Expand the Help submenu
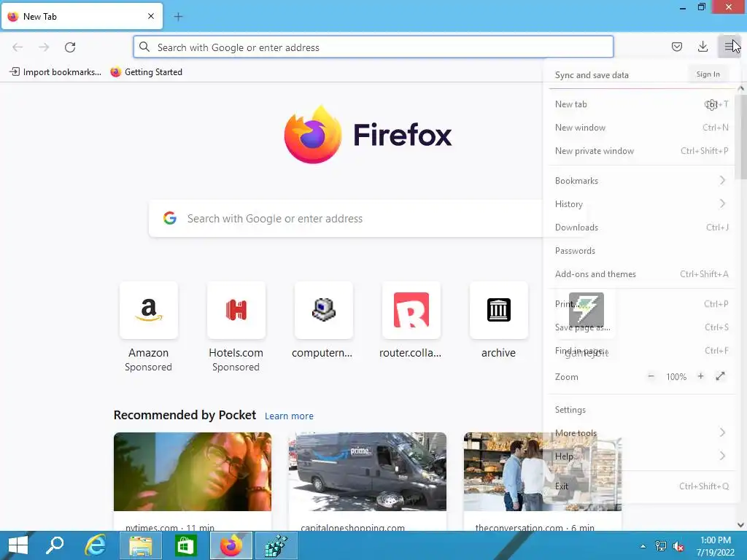This screenshot has width=747, height=560. 640,456
